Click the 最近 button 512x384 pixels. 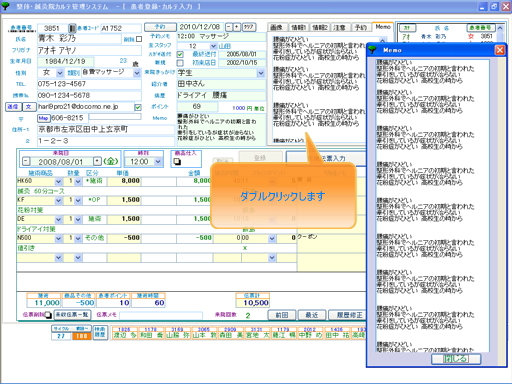point(312,315)
